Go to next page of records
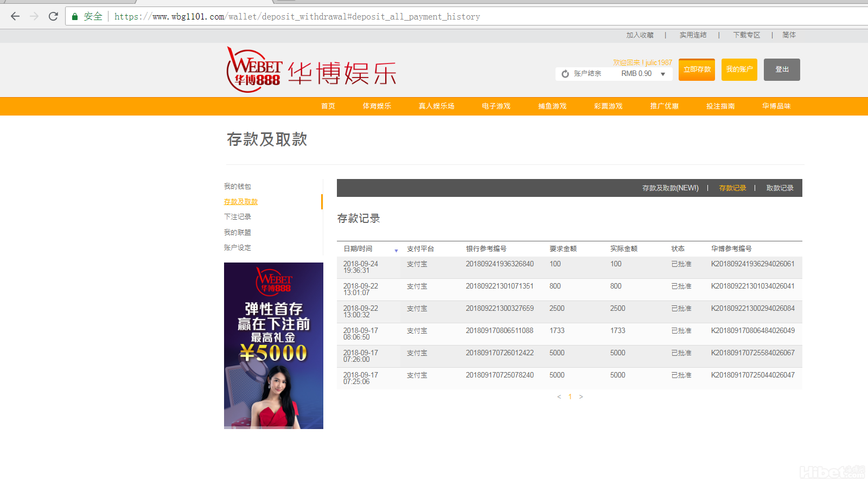The image size is (868, 486). pos(581,397)
